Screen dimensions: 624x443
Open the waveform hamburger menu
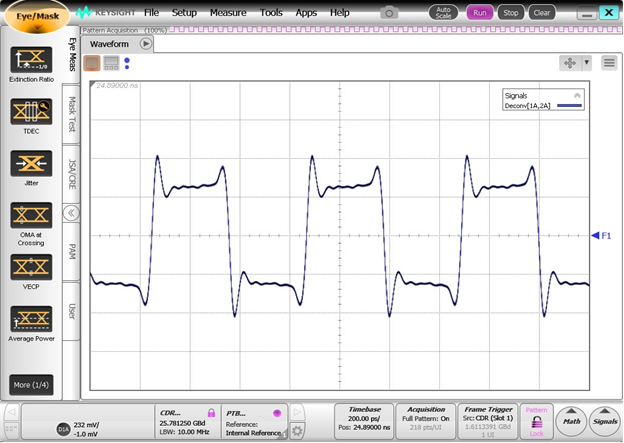[609, 63]
